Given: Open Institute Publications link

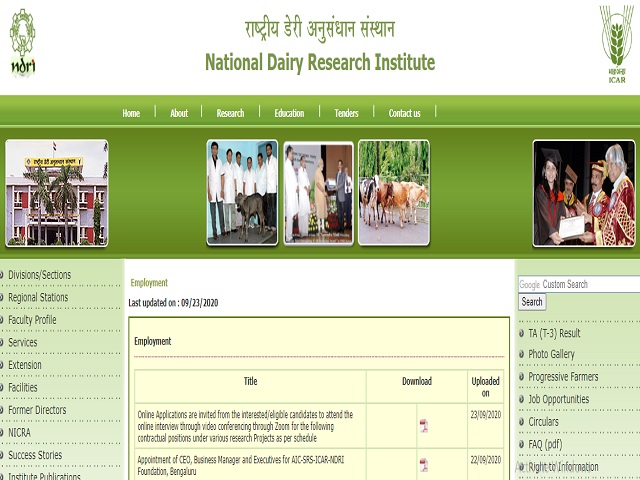Looking at the screenshot, I should [x=44, y=476].
